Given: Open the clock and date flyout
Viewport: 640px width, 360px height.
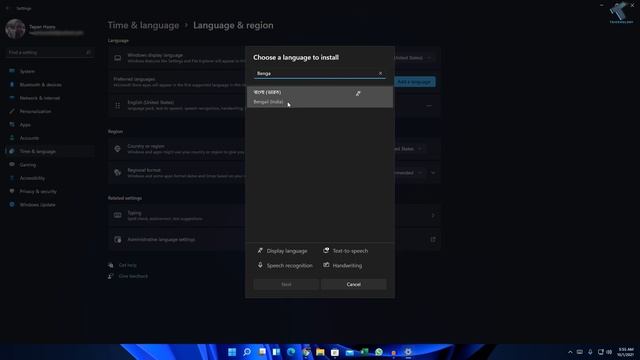Looking at the screenshot, I should (626, 352).
